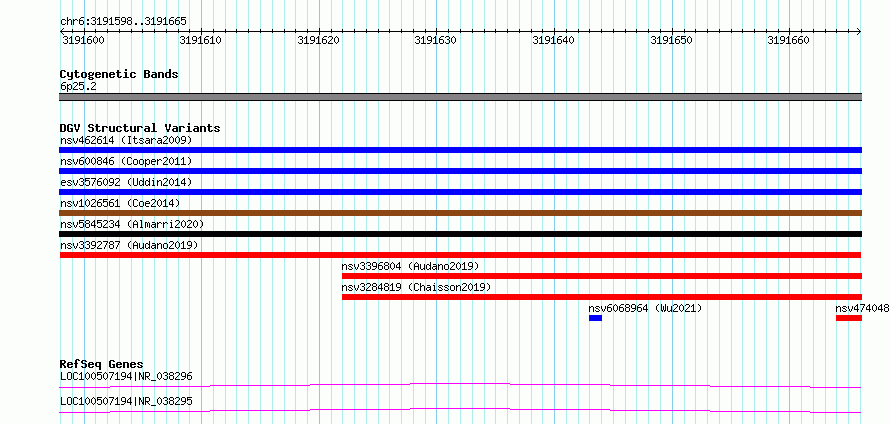Select the brown nsv1026561 (Coe2014) bar

tap(460, 213)
